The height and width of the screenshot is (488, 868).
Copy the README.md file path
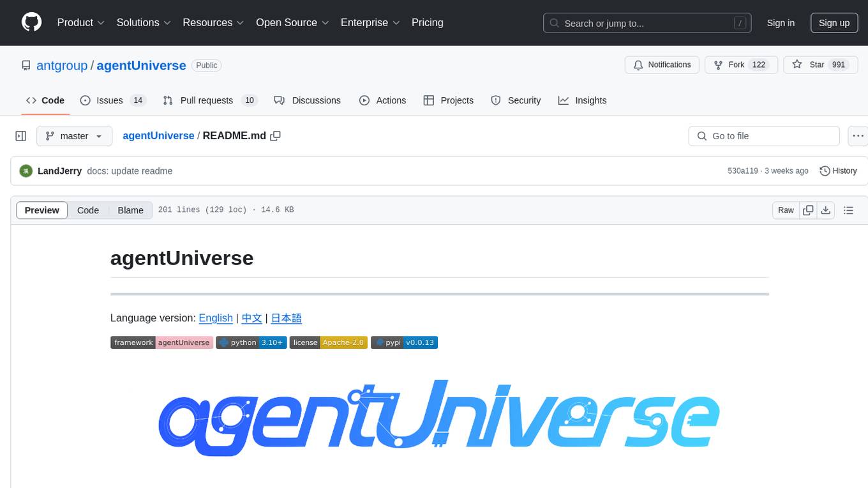tap(276, 136)
